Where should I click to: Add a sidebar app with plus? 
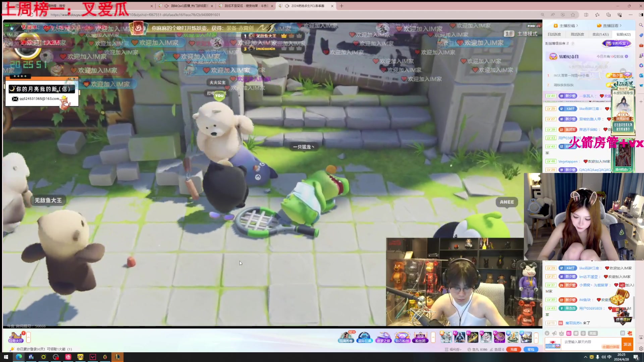[x=641, y=102]
